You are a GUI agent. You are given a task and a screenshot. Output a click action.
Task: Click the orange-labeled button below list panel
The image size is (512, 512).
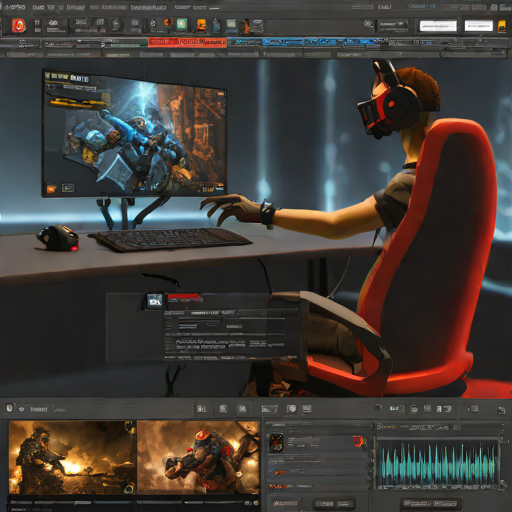tap(285, 503)
